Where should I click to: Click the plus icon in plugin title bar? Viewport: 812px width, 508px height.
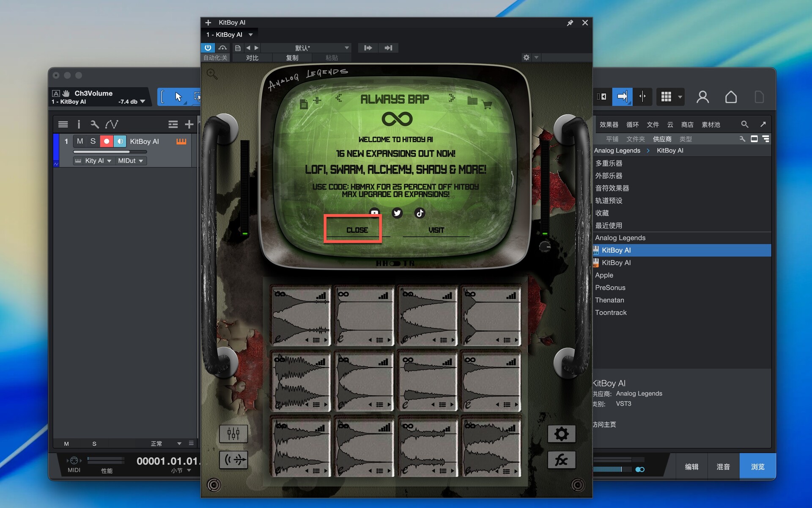[x=208, y=22]
